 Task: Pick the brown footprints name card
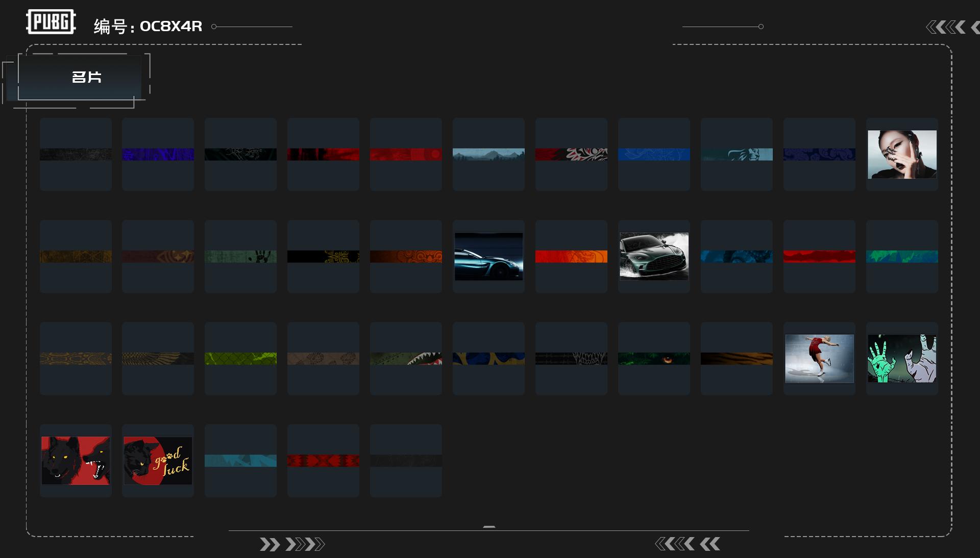click(323, 358)
